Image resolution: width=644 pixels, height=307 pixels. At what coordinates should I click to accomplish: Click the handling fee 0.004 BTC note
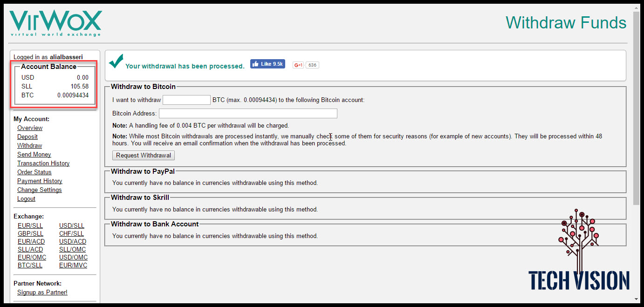tap(201, 125)
